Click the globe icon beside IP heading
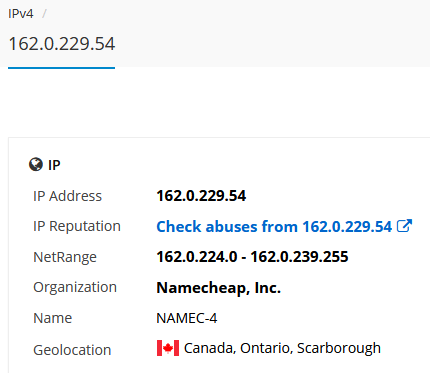Image resolution: width=430 pixels, height=373 pixels. tap(36, 164)
